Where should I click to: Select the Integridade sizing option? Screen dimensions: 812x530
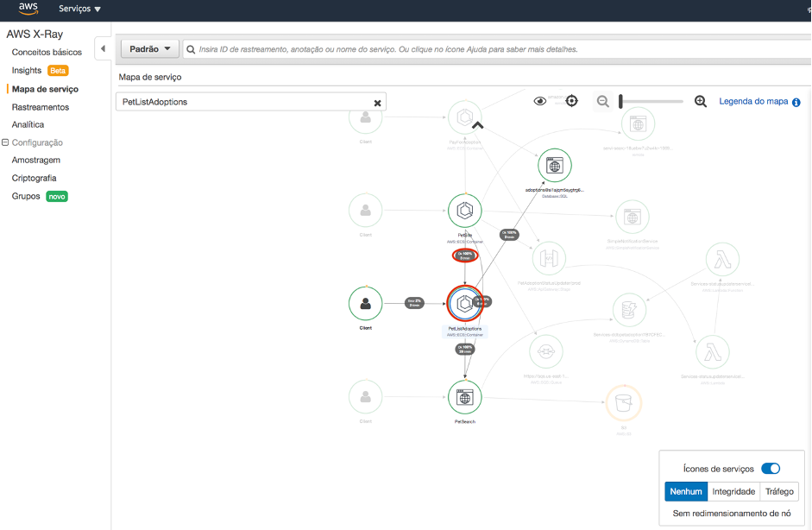(x=733, y=491)
